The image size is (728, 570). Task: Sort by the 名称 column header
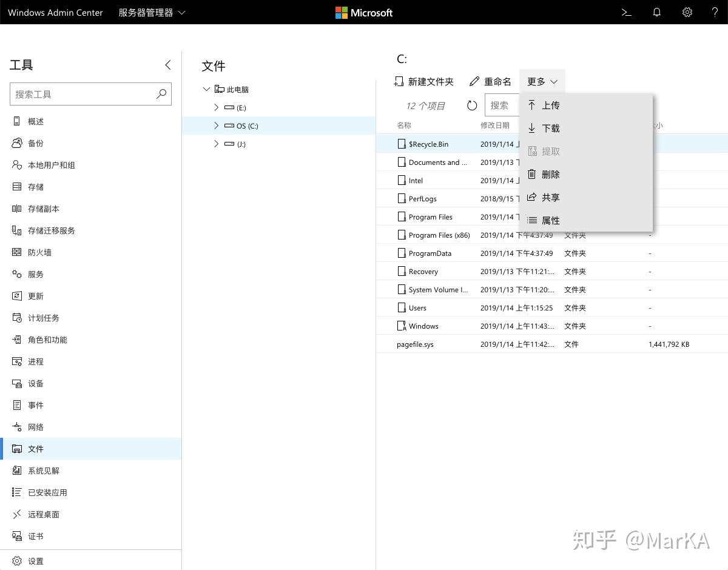coord(404,125)
